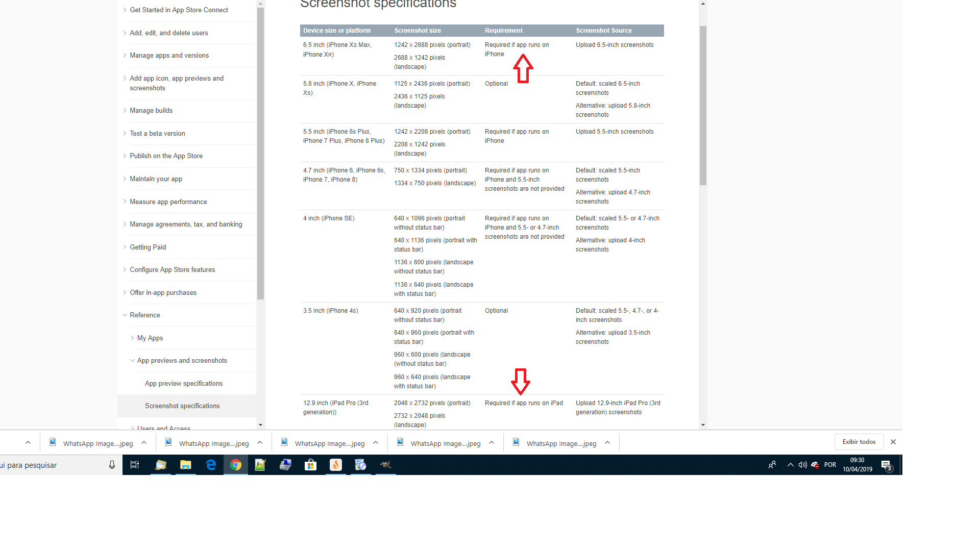Click the taskbar search input field
Viewport: 980px width, 551px height.
coord(51,465)
